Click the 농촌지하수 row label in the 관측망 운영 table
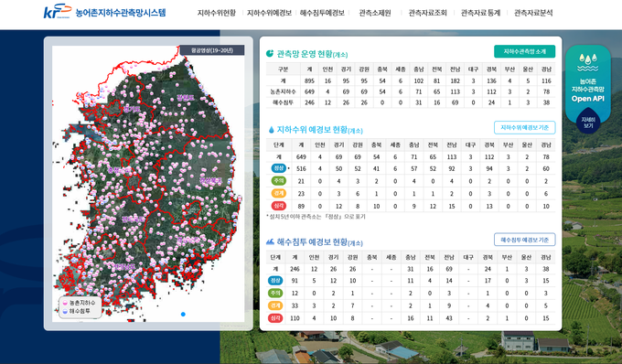Viewport: 622px width, 364px height. pyautogui.click(x=283, y=91)
